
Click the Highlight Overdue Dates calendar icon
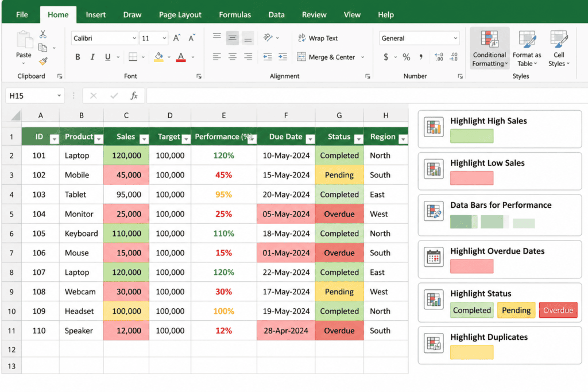tap(434, 257)
